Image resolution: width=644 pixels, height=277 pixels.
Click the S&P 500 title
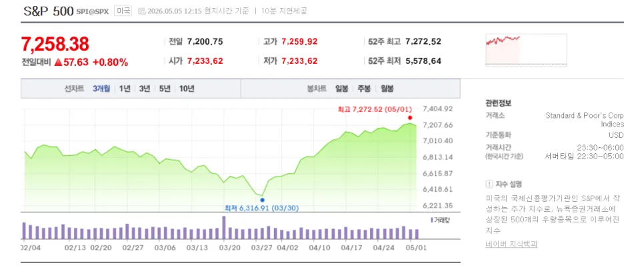(48, 11)
